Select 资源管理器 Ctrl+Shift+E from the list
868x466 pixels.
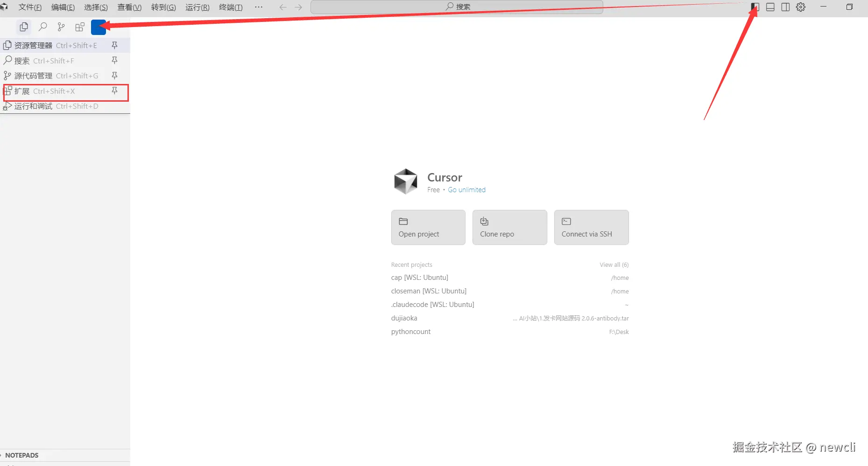tap(65, 45)
